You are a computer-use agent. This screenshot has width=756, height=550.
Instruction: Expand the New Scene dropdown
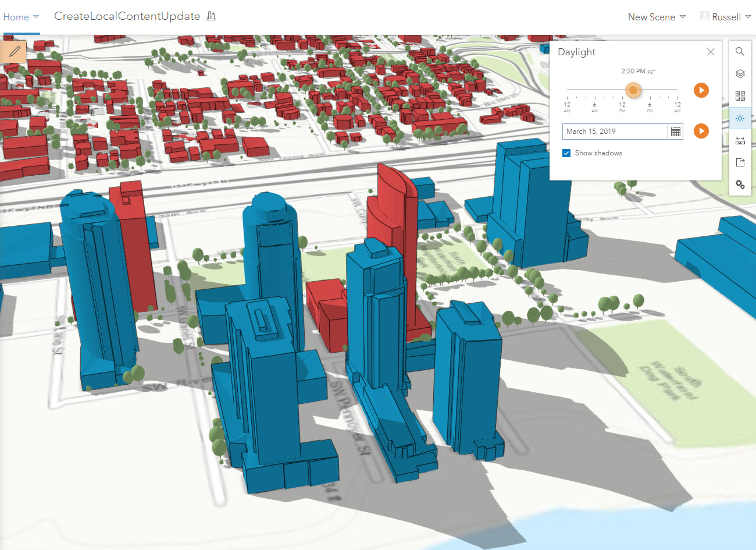(657, 17)
